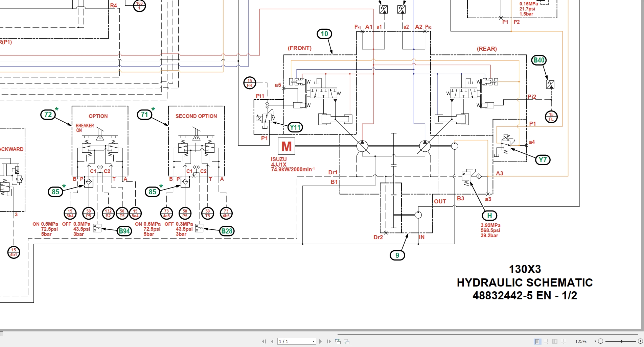The width and height of the screenshot is (644, 347).
Task: Zoom out with the minus icon
Action: [x=601, y=341]
